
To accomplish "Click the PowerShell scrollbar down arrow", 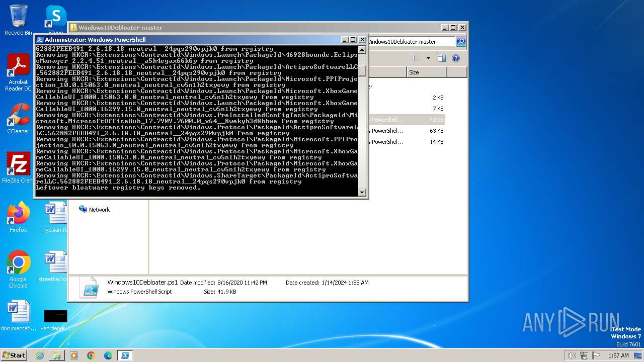I will pos(362,193).
